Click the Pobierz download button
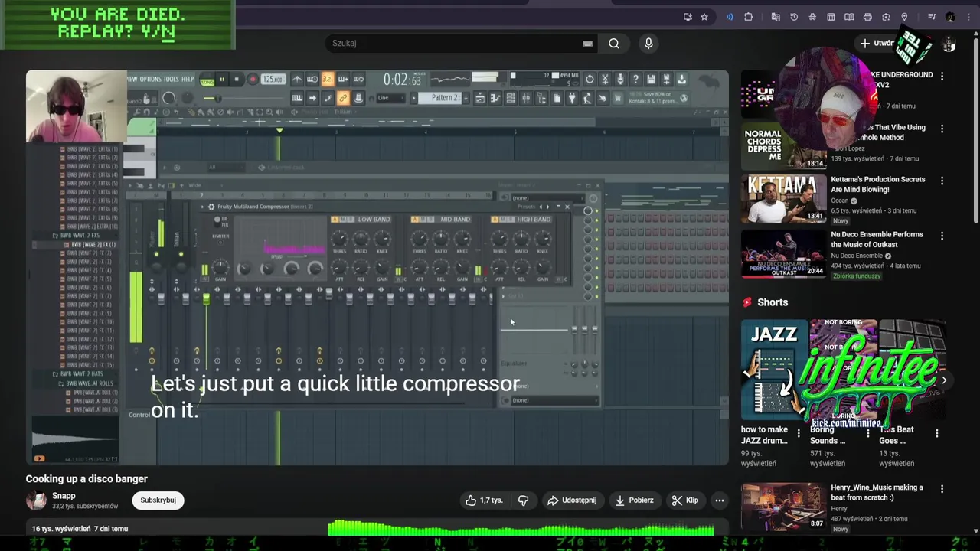Screen dimensions: 980x551 (634, 500)
